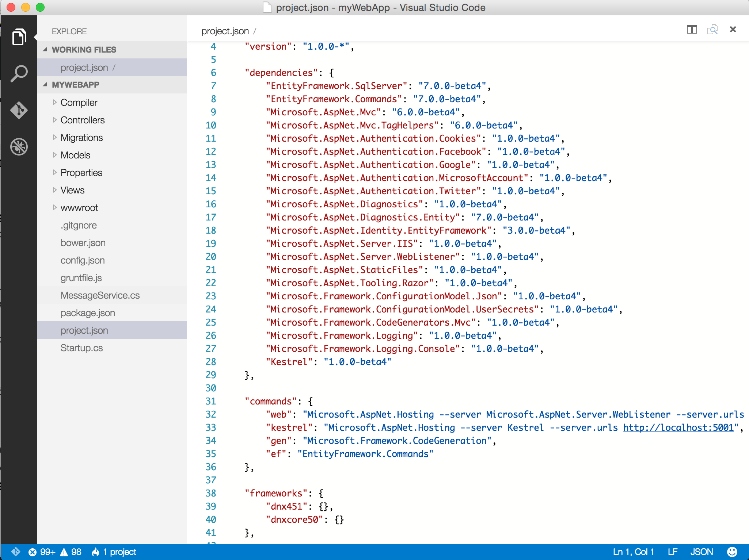The height and width of the screenshot is (560, 749).
Task: Click line number 30 in the gutter
Action: click(211, 388)
